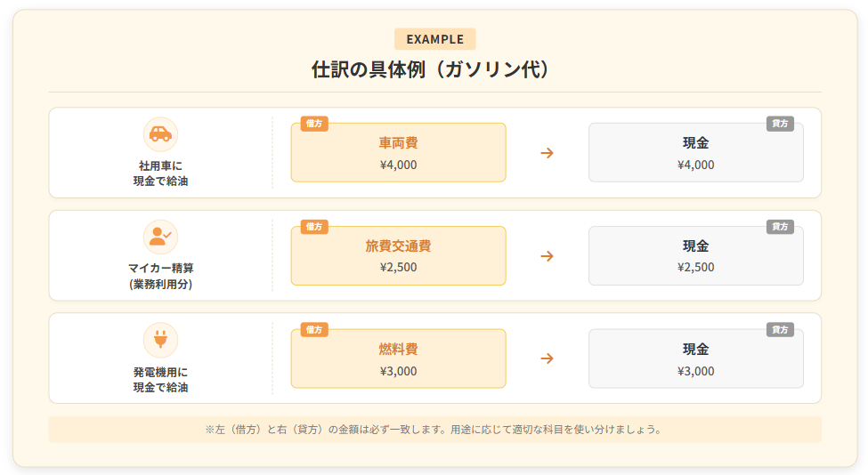868x475 pixels.
Task: Click the arrow after 燃料費 box
Action: [547, 358]
